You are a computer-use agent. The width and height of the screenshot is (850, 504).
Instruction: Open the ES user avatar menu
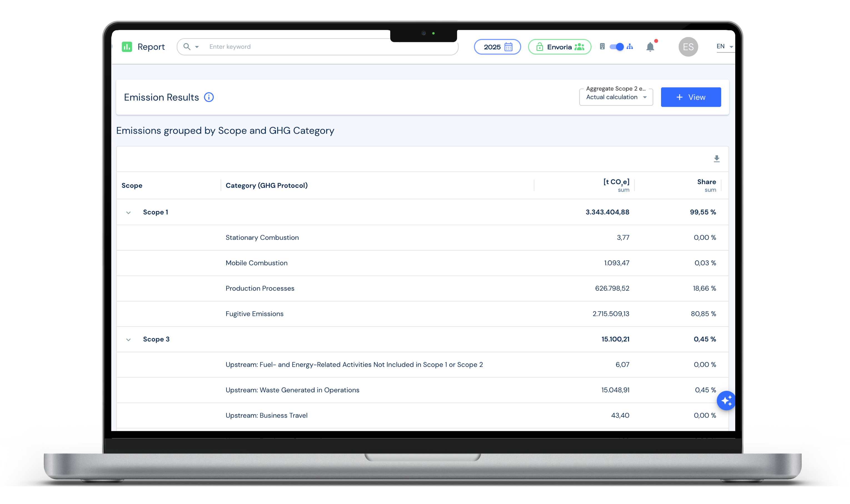point(688,47)
